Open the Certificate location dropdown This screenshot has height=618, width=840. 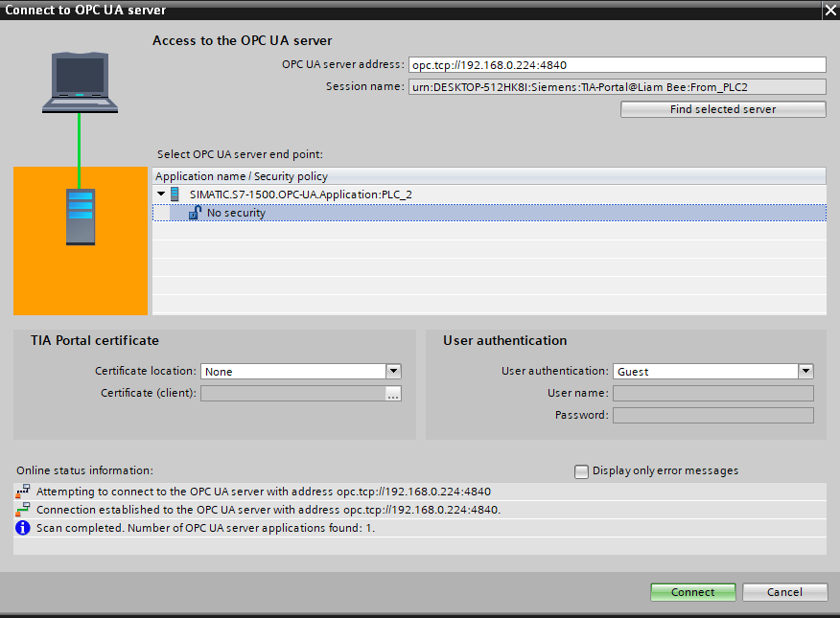pyautogui.click(x=393, y=371)
